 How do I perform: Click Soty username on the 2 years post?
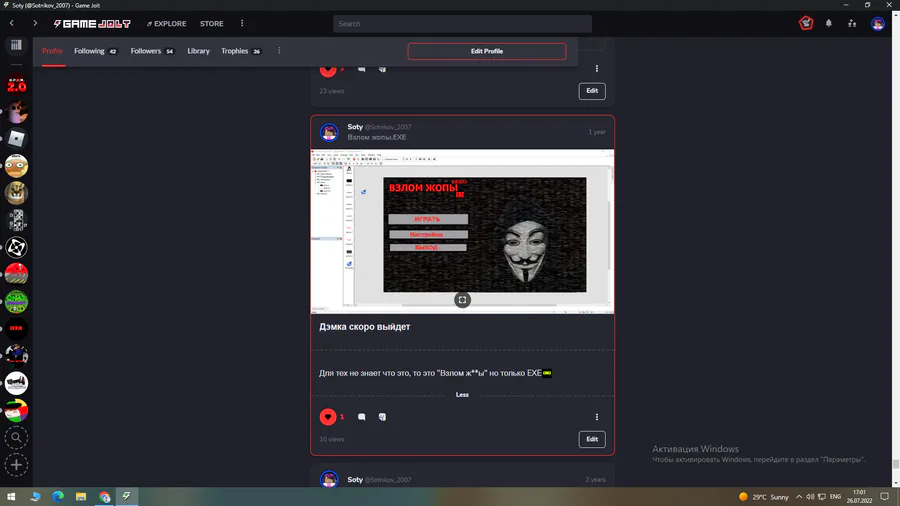(355, 480)
